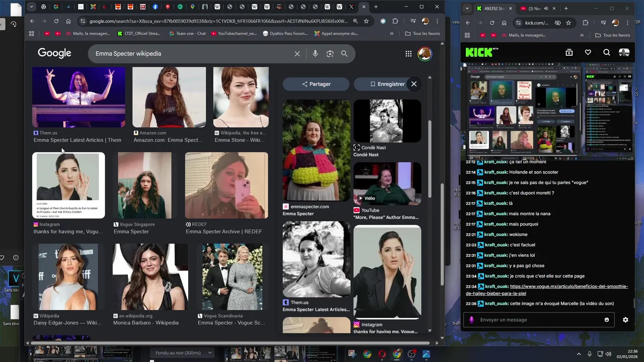Clear the Google search box text

297,54
